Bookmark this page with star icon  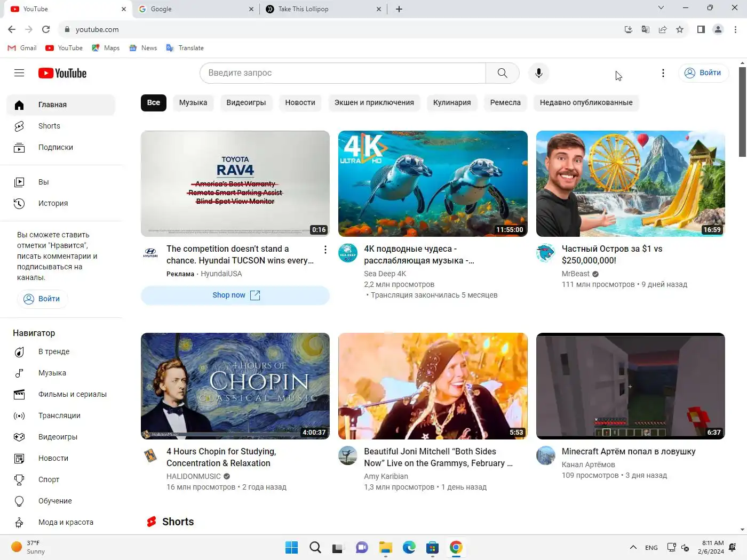pos(680,29)
